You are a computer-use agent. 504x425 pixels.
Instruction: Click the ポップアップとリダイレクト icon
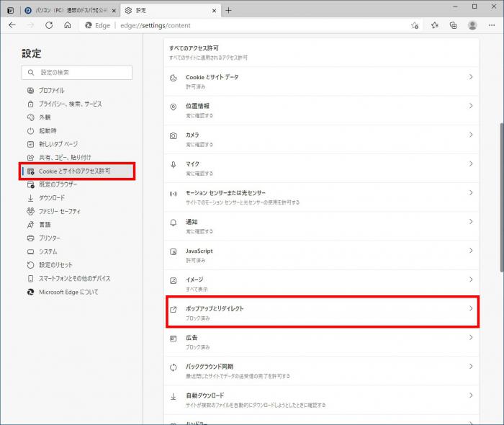pyautogui.click(x=174, y=310)
